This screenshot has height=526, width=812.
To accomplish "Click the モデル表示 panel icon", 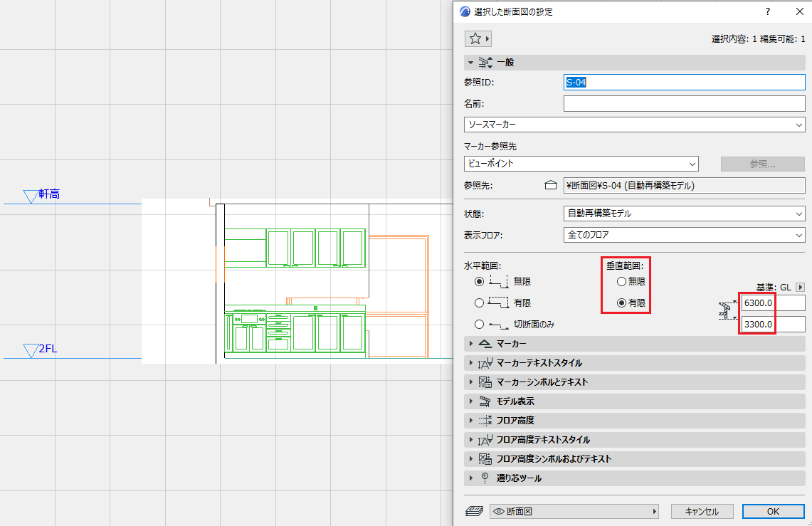I will (x=485, y=401).
